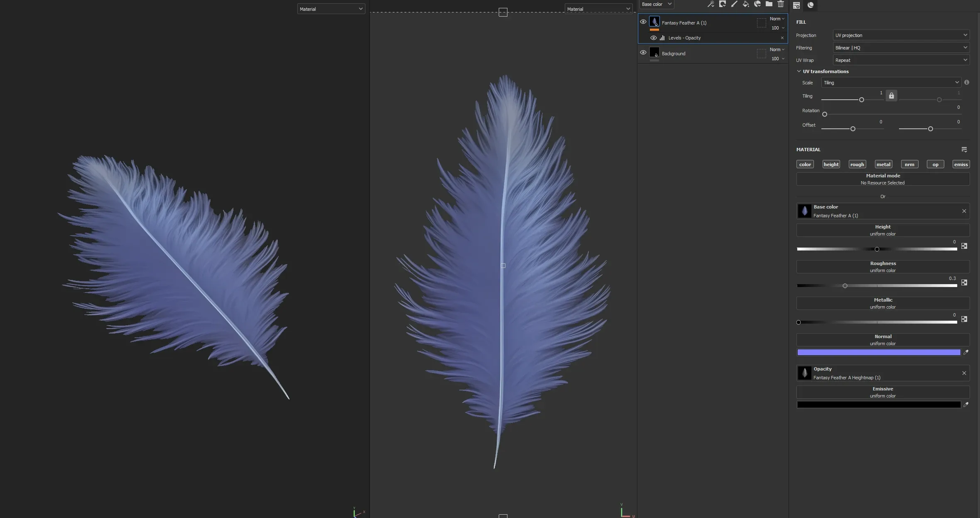Open the Scale Tiling dropdown
The image size is (980, 518).
point(891,83)
